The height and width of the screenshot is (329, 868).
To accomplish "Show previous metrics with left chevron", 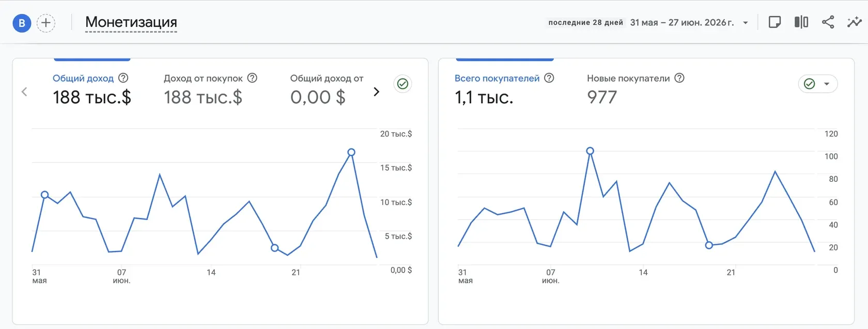I will point(24,92).
